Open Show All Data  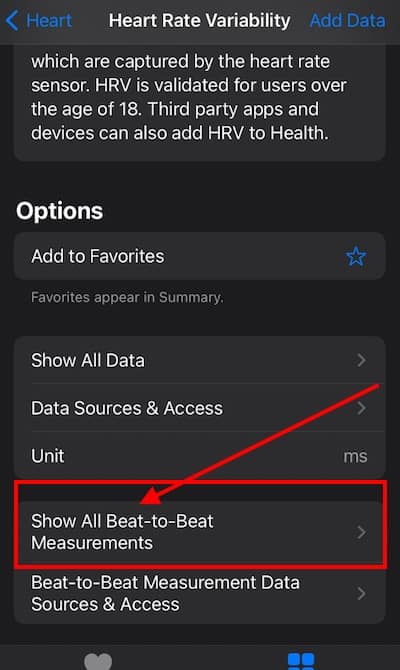pyautogui.click(x=200, y=360)
